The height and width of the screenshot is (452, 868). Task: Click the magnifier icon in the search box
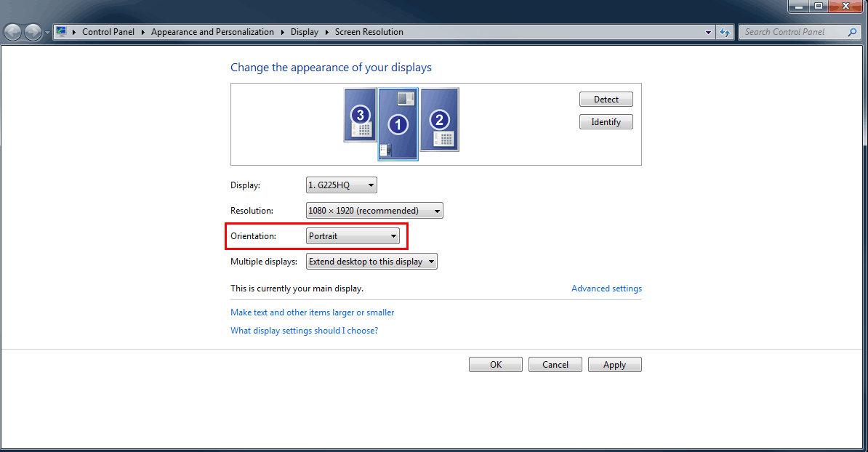[x=853, y=32]
